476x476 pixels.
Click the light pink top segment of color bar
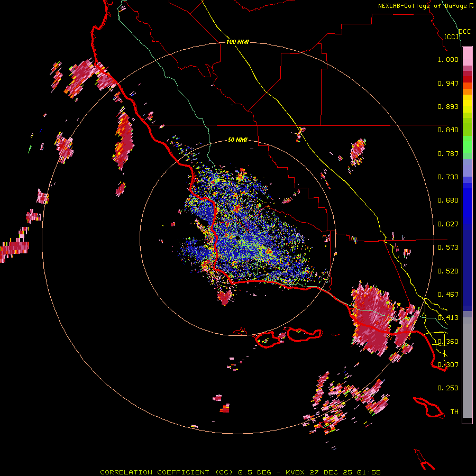(467, 56)
